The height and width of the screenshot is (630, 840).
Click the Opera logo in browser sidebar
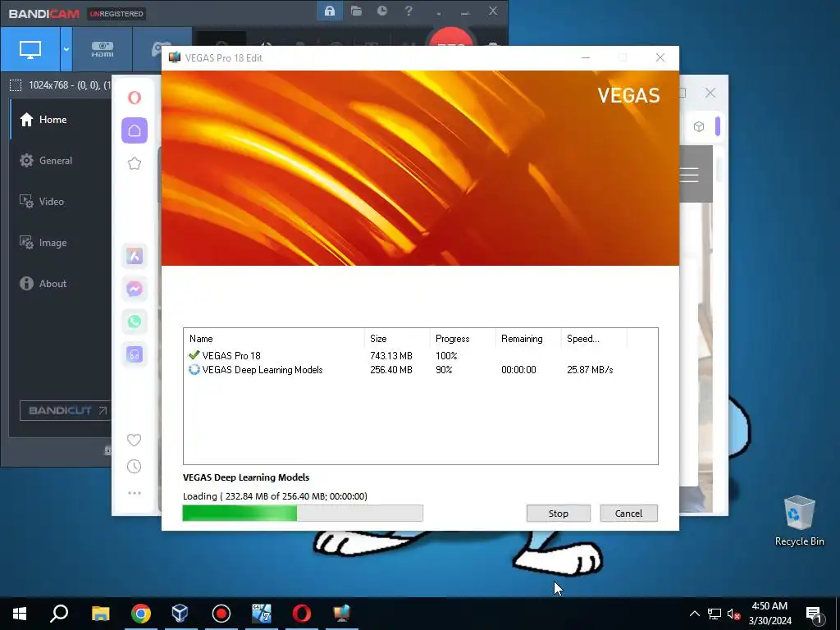coord(135,98)
